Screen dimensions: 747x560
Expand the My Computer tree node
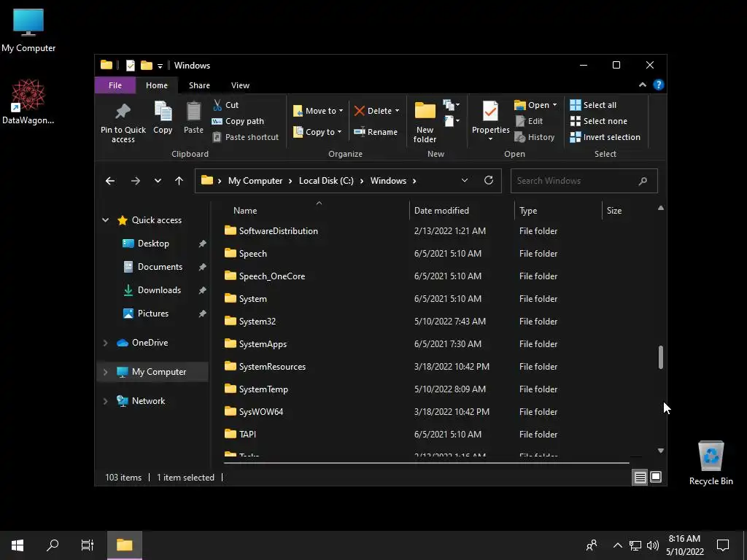click(105, 372)
